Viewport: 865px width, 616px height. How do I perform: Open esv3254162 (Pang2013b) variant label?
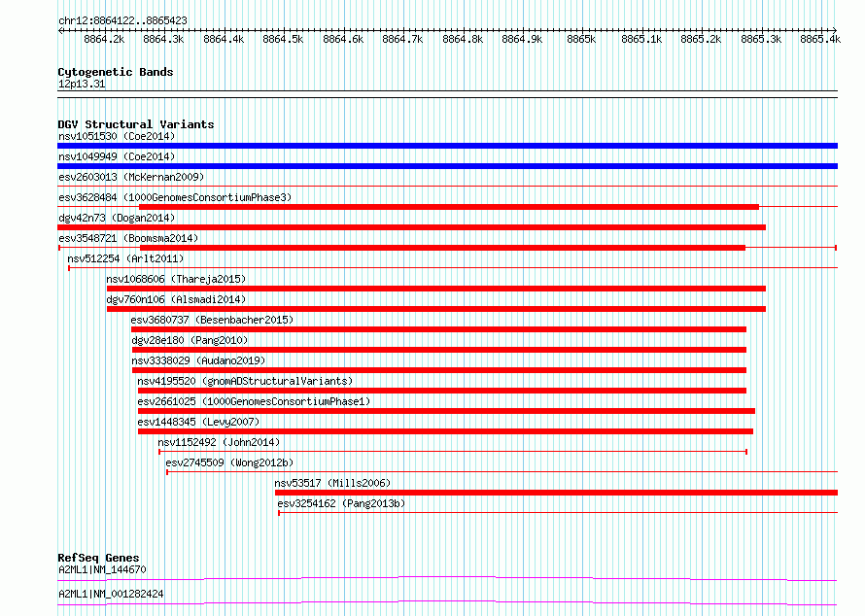(341, 503)
